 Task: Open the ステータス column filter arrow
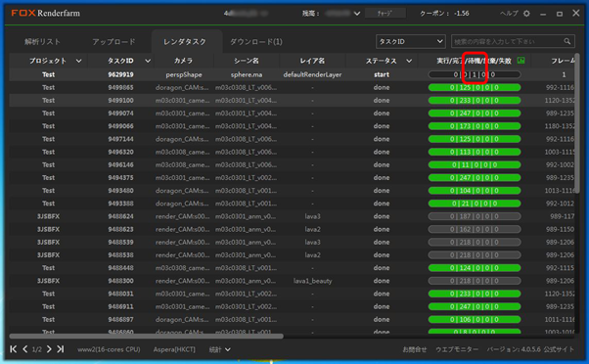point(409,61)
